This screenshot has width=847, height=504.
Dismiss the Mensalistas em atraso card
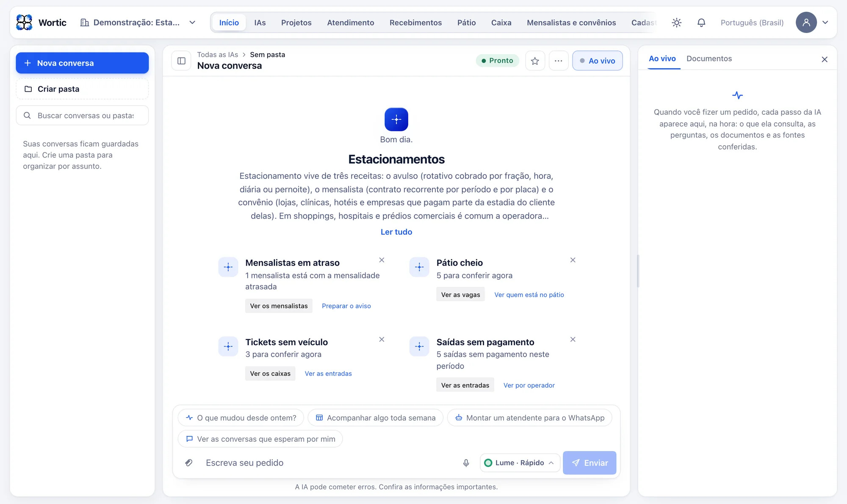[x=382, y=260]
